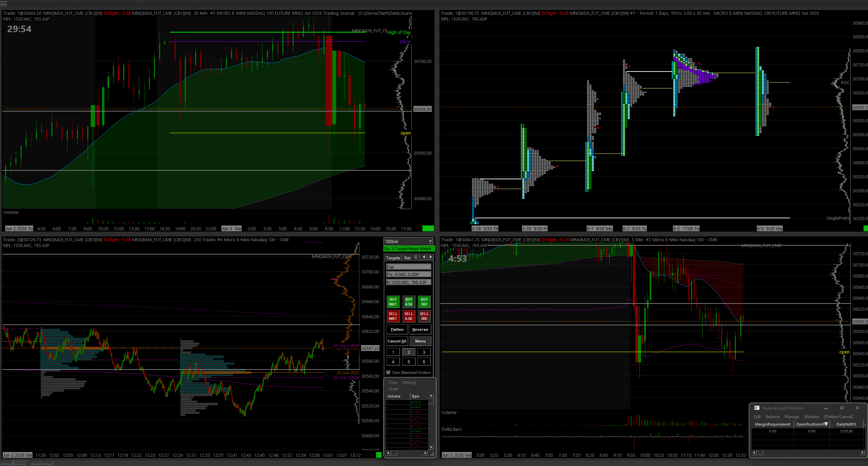Click the SinglePrints label on TPO chart
The image size is (868, 466).
(838, 218)
